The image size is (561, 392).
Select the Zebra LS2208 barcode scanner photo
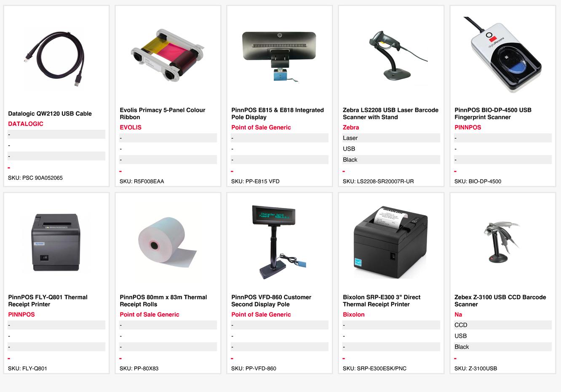391,56
